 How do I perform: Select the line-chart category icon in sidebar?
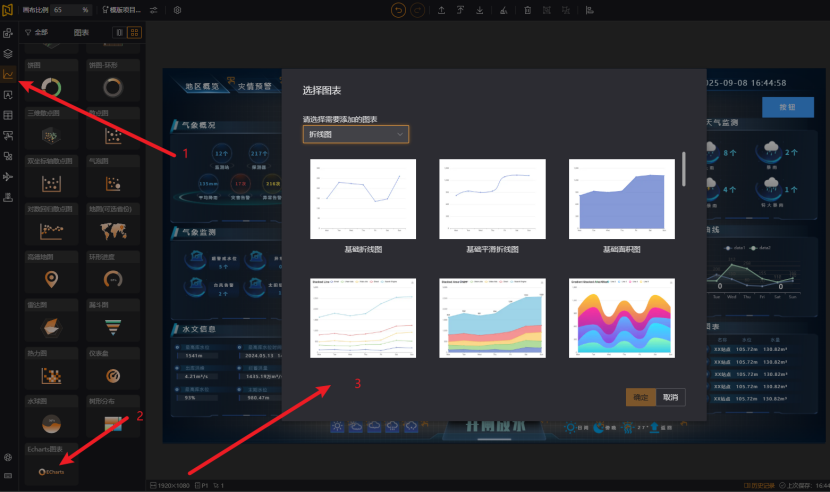(x=8, y=74)
